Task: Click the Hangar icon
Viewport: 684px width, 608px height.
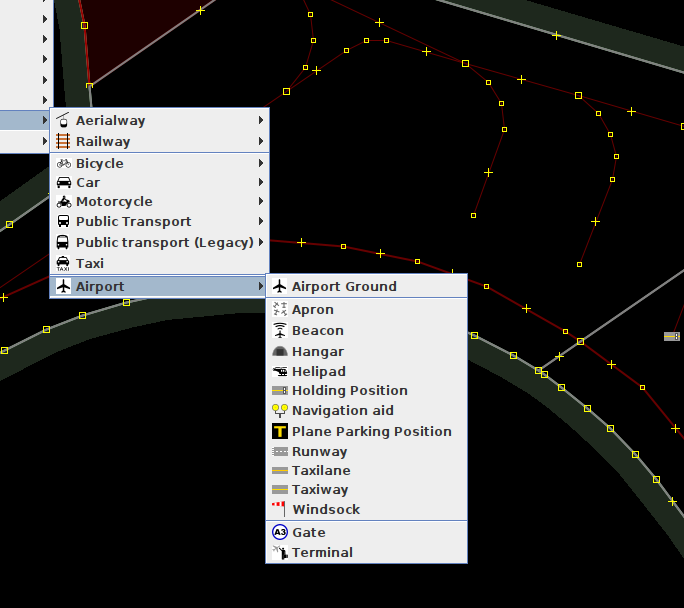Action: pyautogui.click(x=280, y=351)
